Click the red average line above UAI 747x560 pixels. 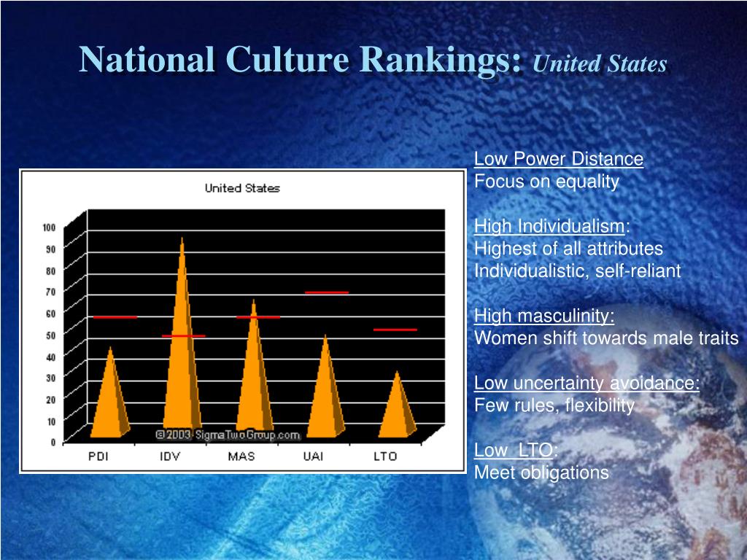pos(326,292)
